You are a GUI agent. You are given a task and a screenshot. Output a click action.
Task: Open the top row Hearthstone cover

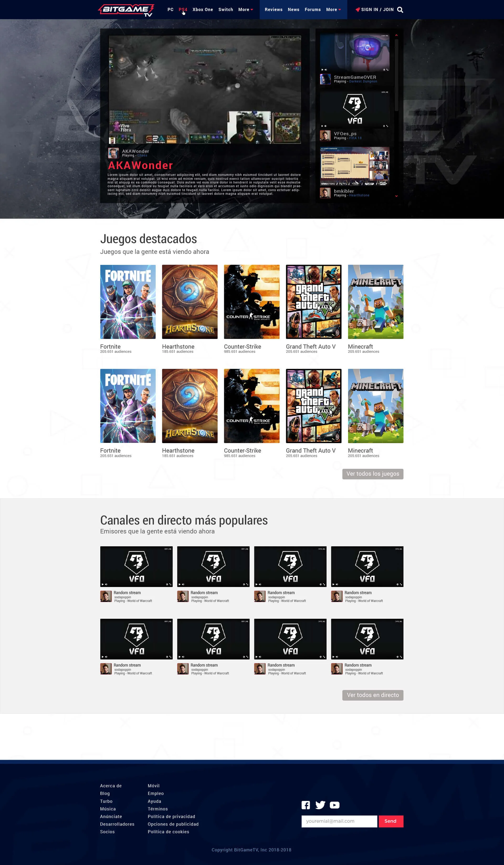[190, 302]
